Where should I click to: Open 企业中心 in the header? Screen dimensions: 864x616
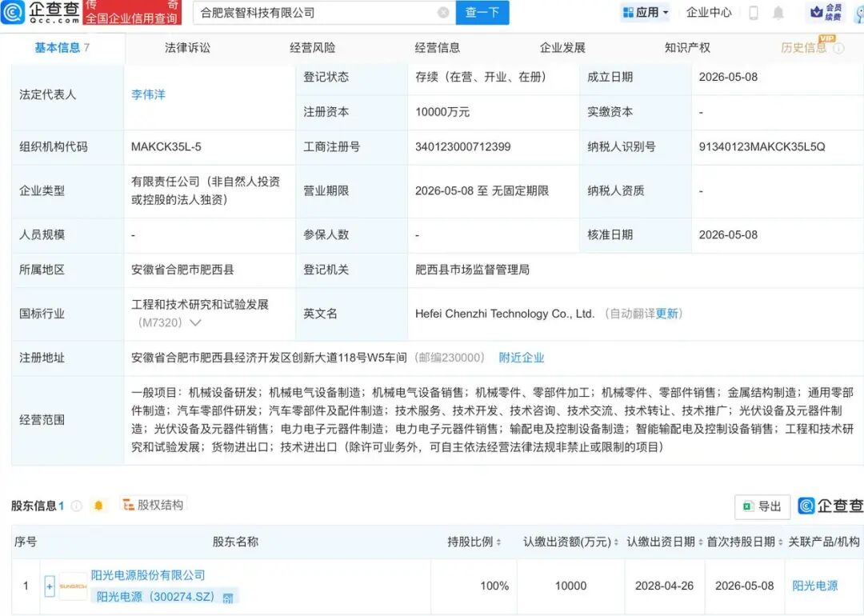[x=709, y=12]
